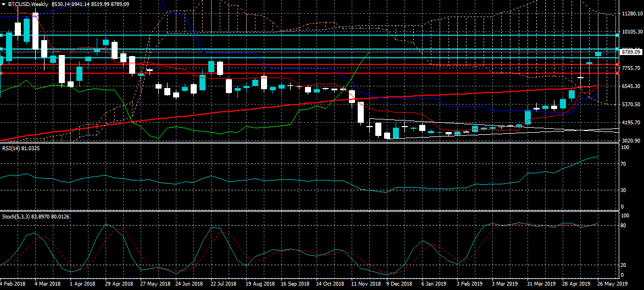644x290 pixels.
Task: Click the 11 Nov 2018 date label
Action: (x=365, y=284)
